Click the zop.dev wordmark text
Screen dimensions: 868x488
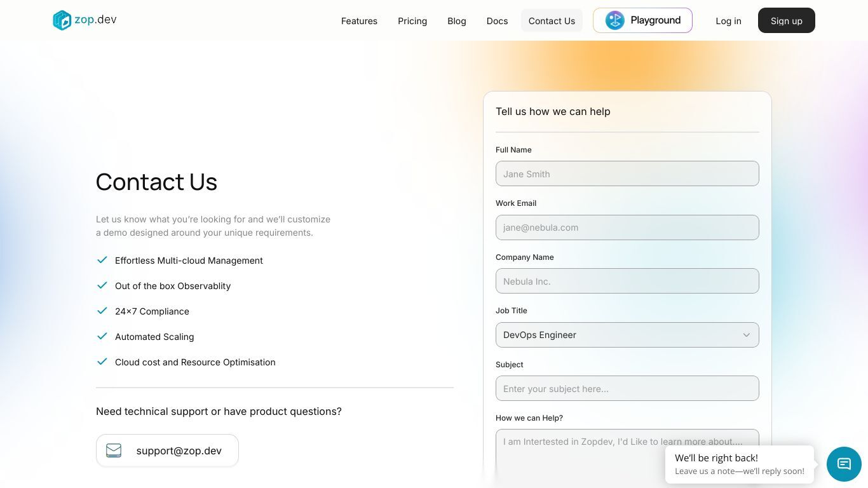(95, 19)
